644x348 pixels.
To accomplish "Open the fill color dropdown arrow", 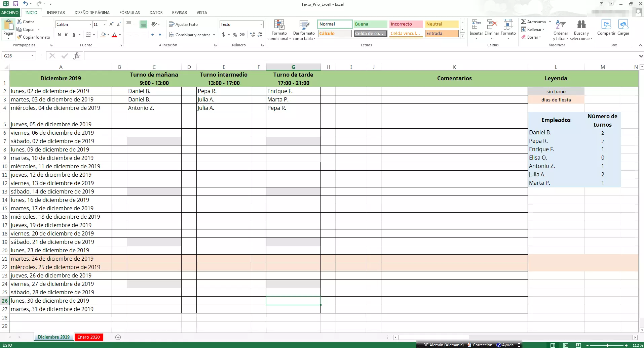I will coord(108,35).
